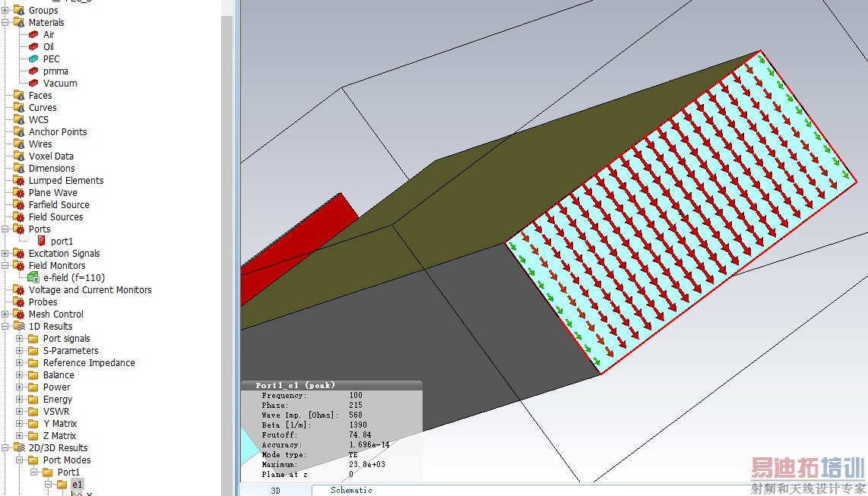Collapse the Materials tree node
Image resolution: width=868 pixels, height=496 pixels.
pos(5,22)
